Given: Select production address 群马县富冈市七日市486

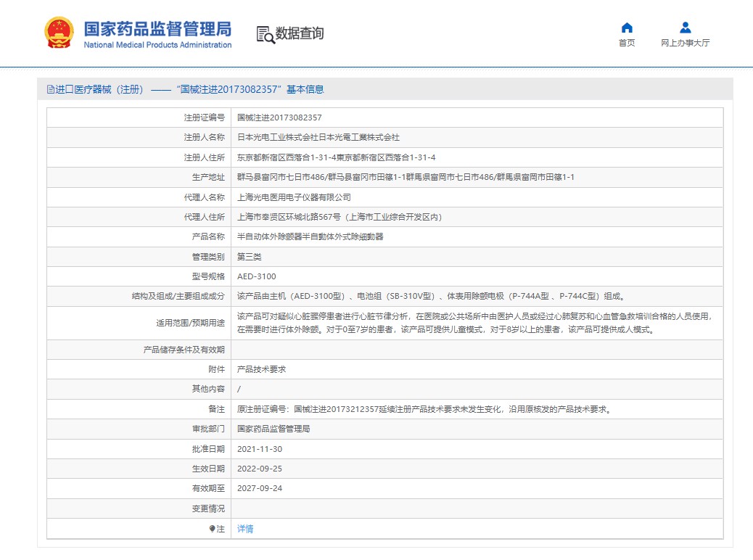Looking at the screenshot, I should pyautogui.click(x=281, y=177).
